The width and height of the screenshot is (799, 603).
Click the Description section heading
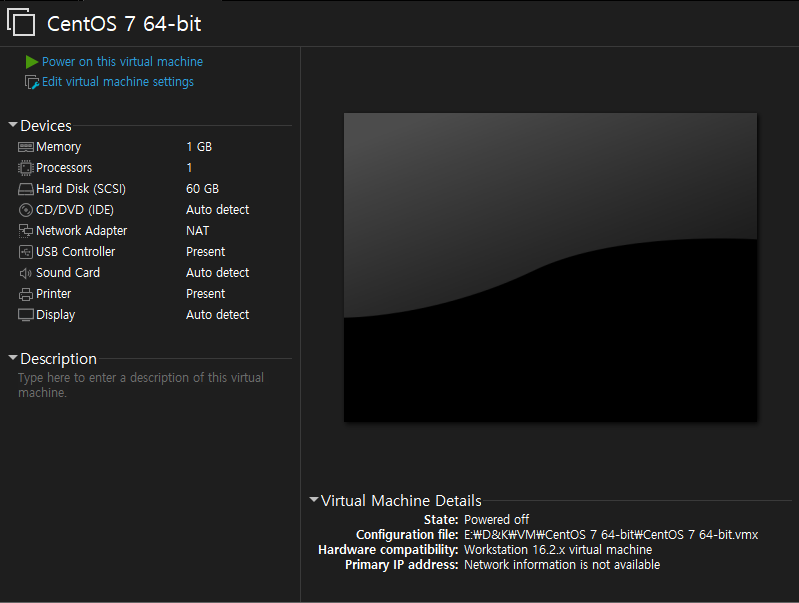(x=59, y=359)
